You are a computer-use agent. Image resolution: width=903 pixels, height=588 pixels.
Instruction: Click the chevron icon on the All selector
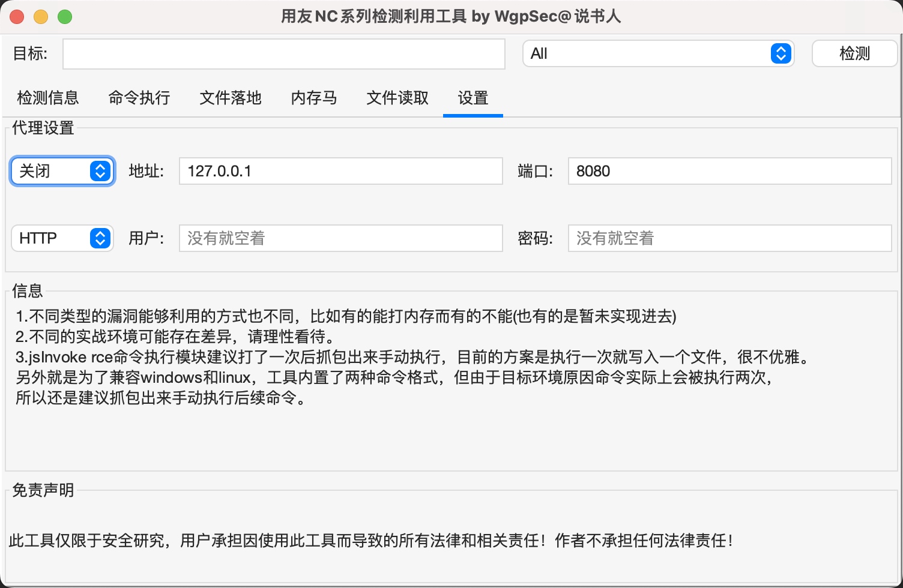[x=781, y=53]
